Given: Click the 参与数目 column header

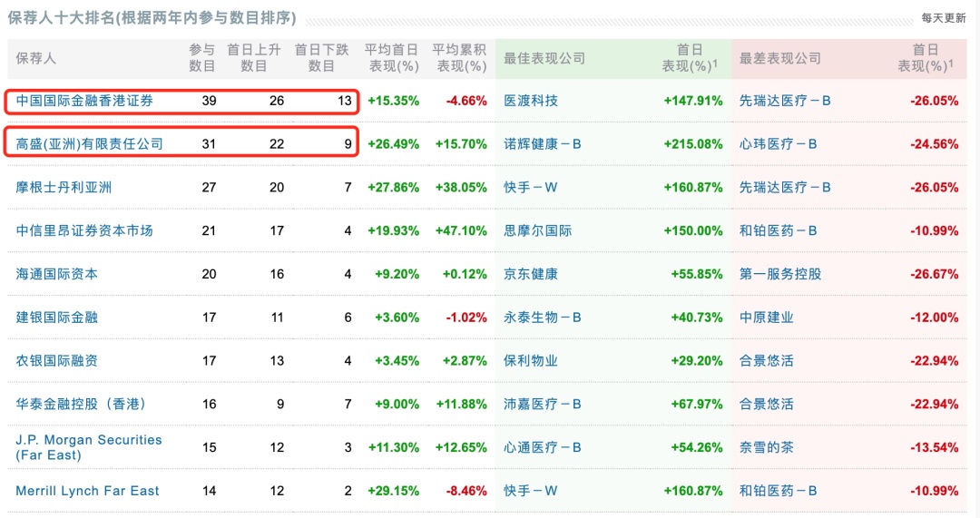Looking at the screenshot, I should pyautogui.click(x=201, y=57).
